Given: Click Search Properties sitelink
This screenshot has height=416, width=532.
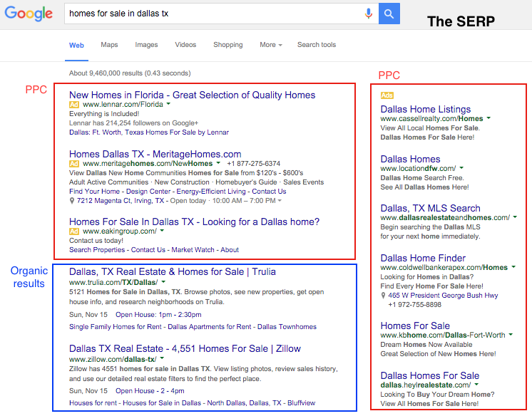Looking at the screenshot, I should (x=97, y=250).
